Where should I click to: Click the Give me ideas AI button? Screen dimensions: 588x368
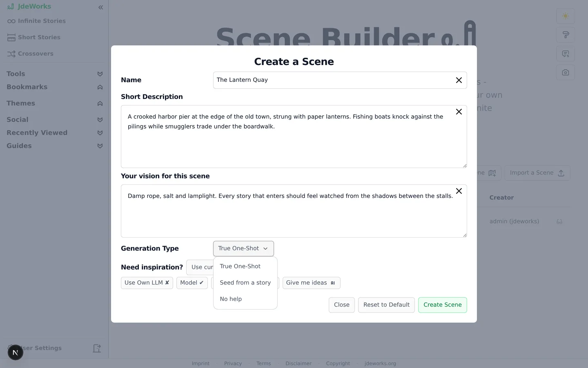click(311, 283)
